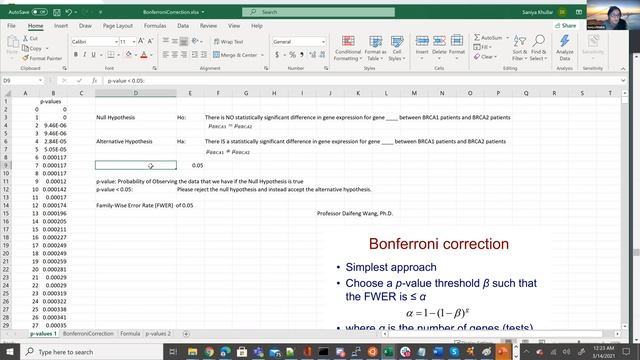640x360 pixels.
Task: Apply Comma style
Action: 302,55
